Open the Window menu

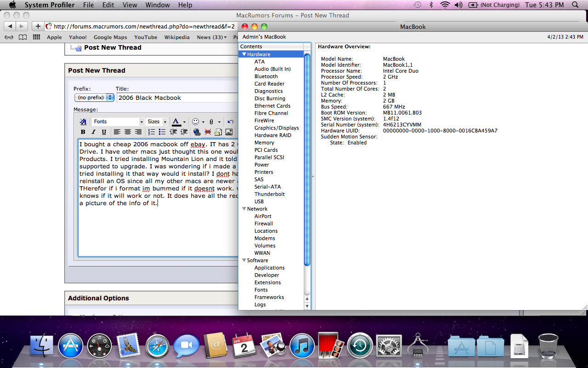coord(158,5)
